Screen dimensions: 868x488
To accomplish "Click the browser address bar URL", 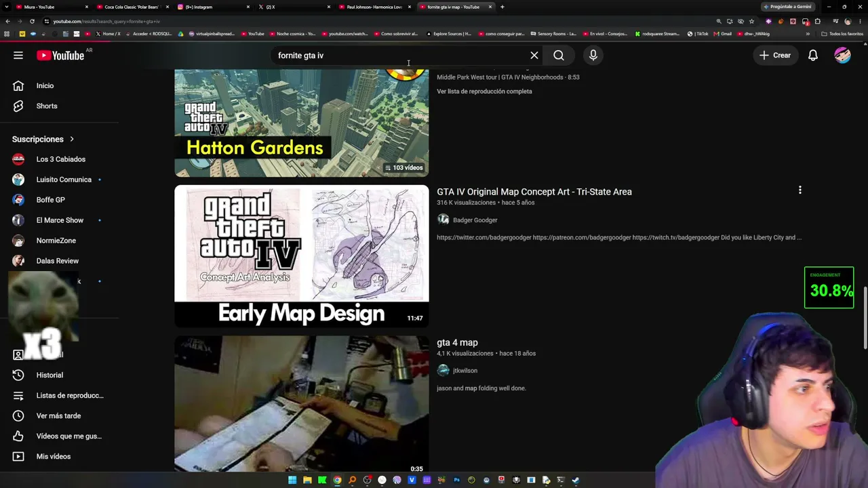I will pos(106,22).
